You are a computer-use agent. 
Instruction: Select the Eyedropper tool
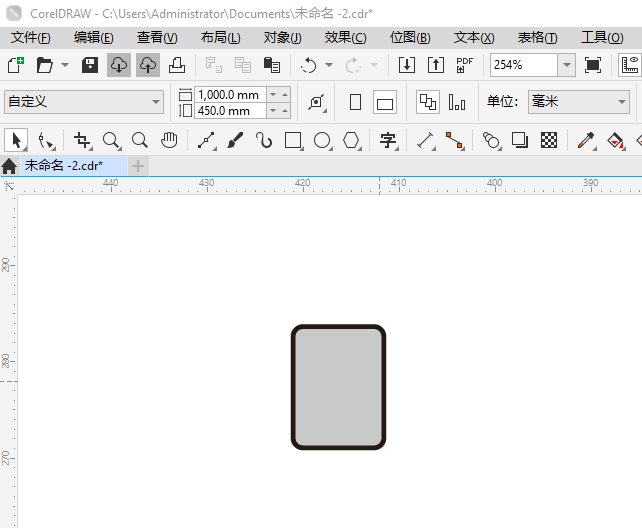point(589,140)
